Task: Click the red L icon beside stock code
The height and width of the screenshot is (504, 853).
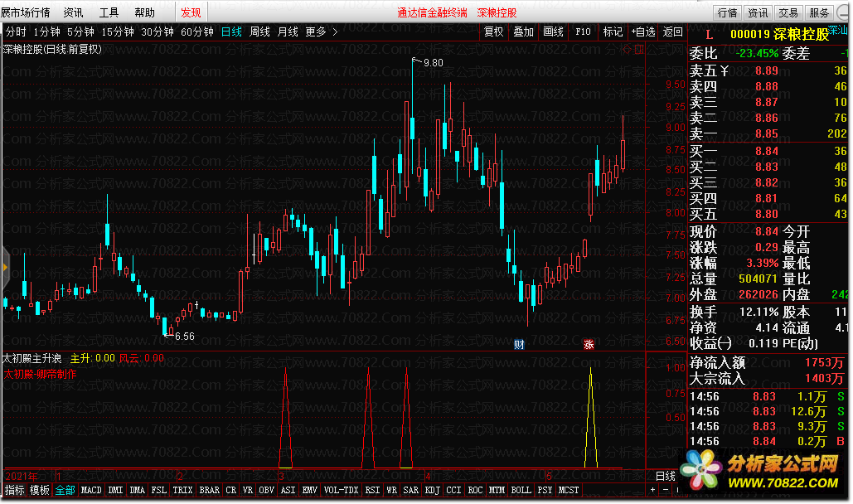Action: [709, 34]
